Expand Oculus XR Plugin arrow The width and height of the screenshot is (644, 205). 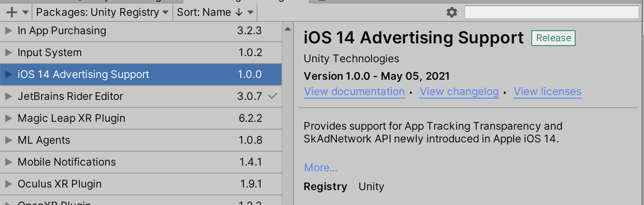[x=8, y=184]
